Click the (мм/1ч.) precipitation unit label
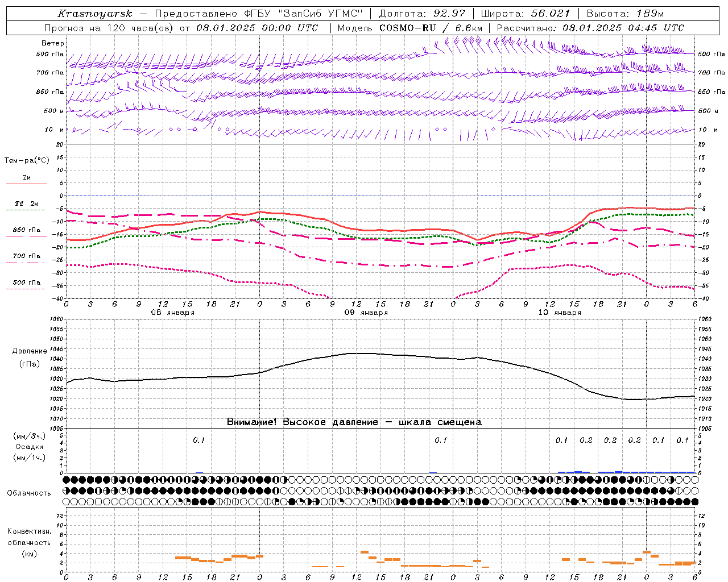This screenshot has width=728, height=582. [30, 458]
